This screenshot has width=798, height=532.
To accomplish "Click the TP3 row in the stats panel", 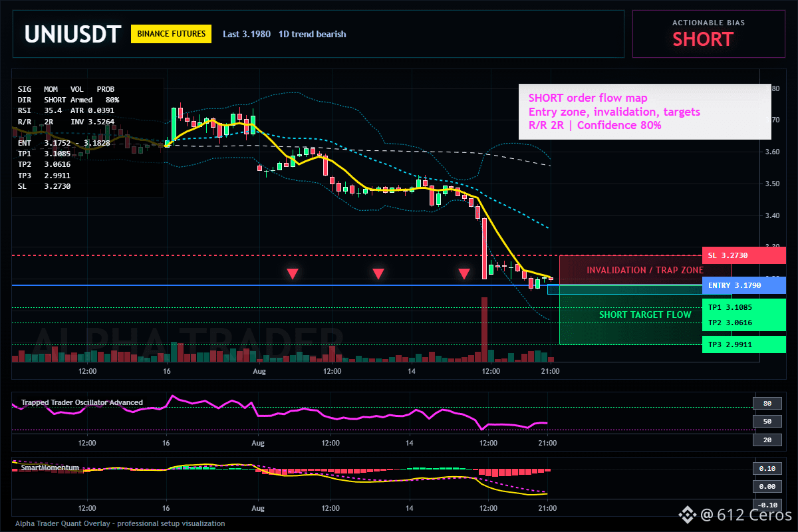I will pyautogui.click(x=45, y=176).
